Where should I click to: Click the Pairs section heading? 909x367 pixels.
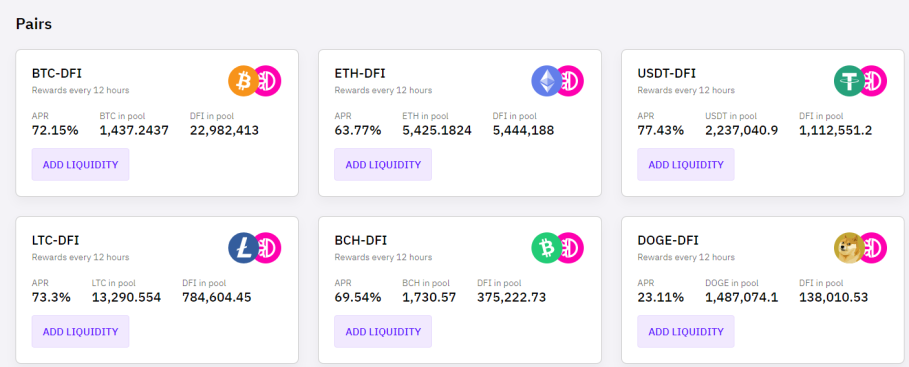click(x=34, y=24)
